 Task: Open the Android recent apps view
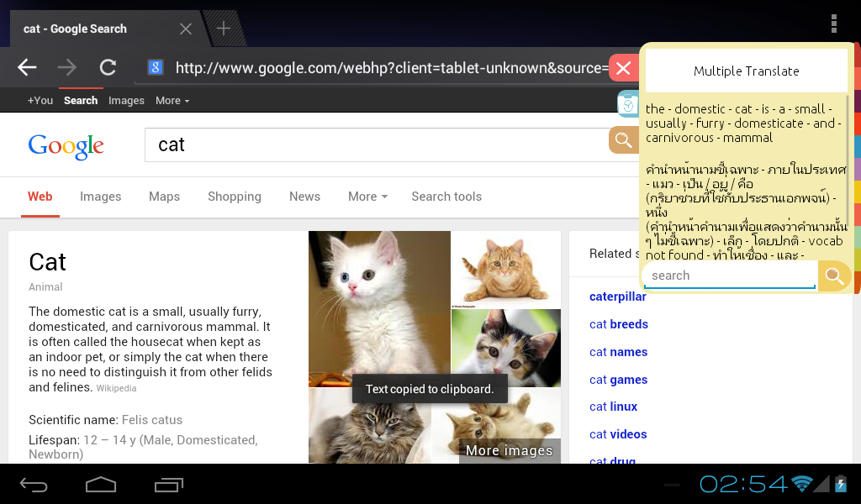tap(168, 485)
